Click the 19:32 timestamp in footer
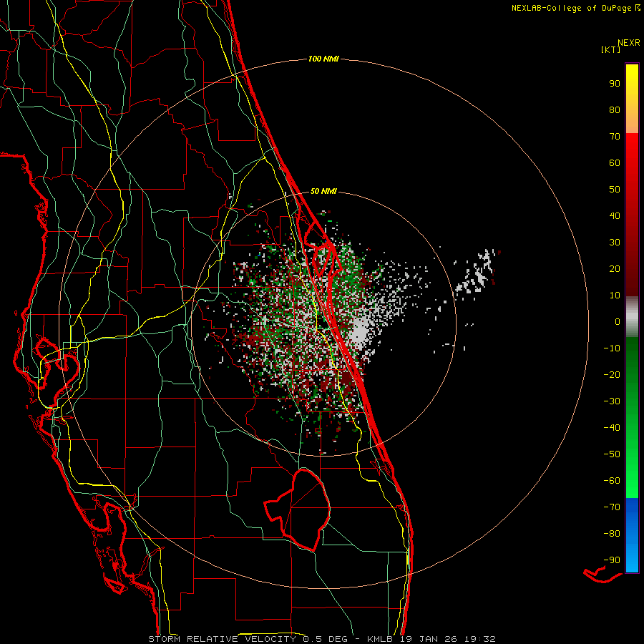This screenshot has width=644, height=644. coord(480,639)
